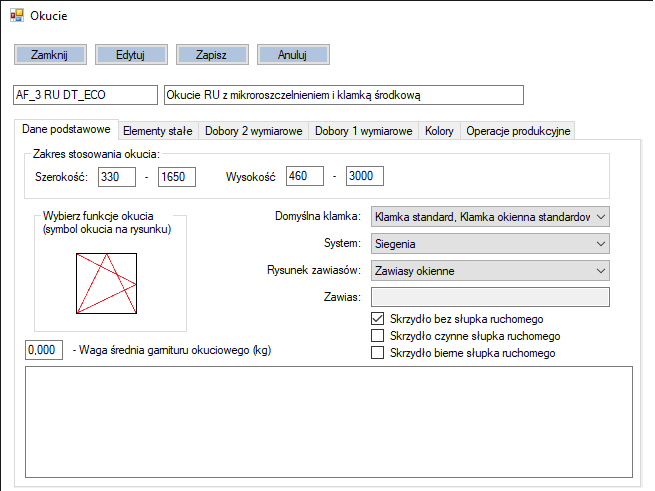Expand the Rysunek zawiasów dropdown

click(x=490, y=271)
